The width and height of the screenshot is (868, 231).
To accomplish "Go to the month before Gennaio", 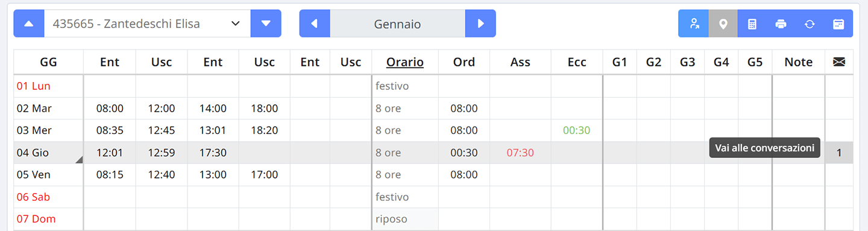I will click(x=315, y=24).
